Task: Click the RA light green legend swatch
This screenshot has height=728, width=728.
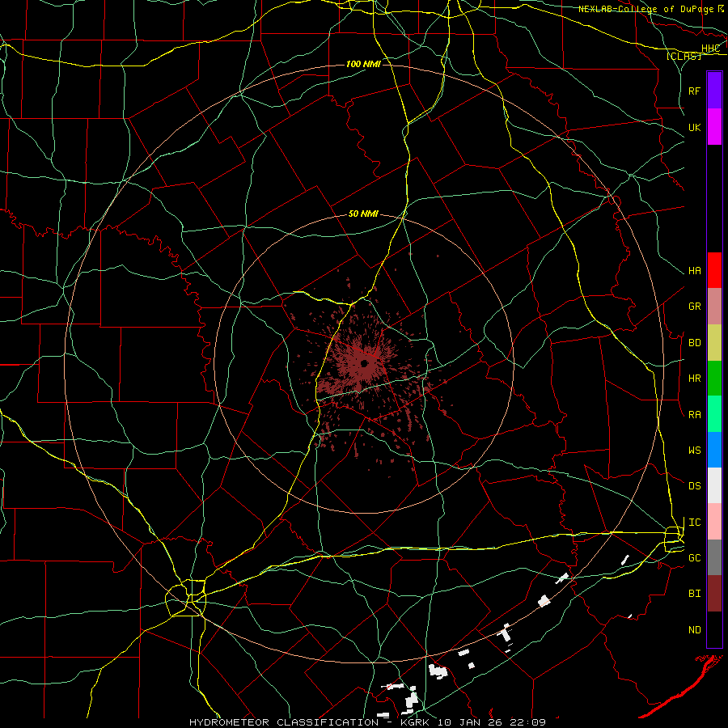Action: tap(714, 414)
